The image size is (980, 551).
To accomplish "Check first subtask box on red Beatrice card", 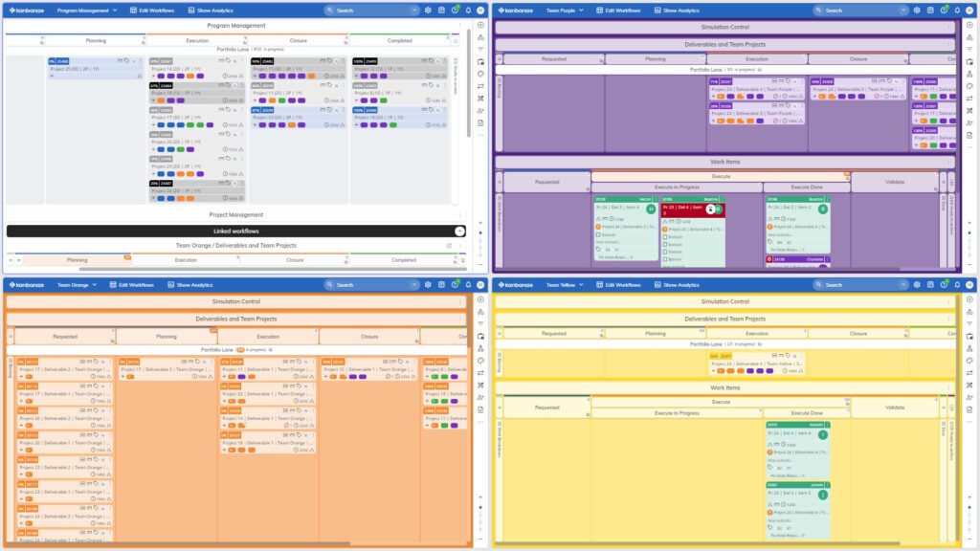I will [665, 236].
